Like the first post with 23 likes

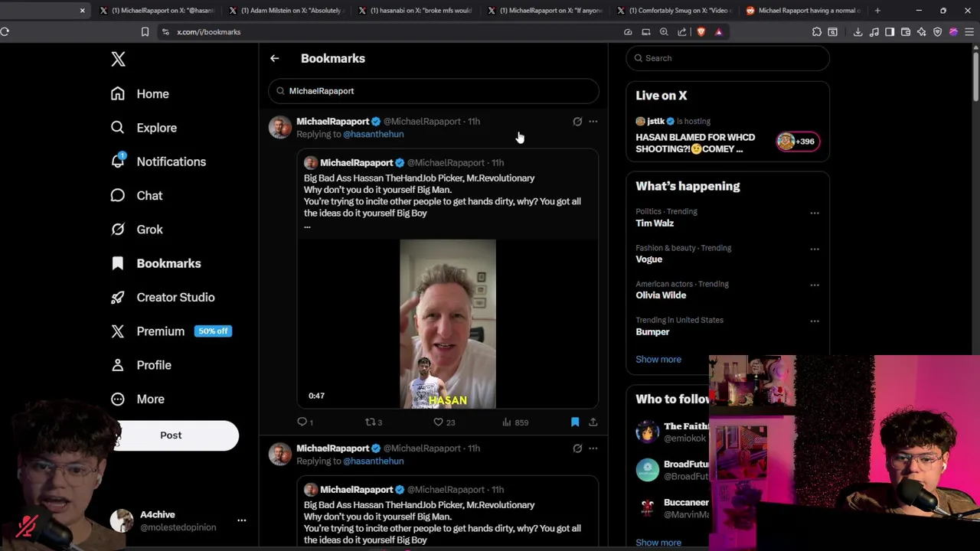[444, 422]
